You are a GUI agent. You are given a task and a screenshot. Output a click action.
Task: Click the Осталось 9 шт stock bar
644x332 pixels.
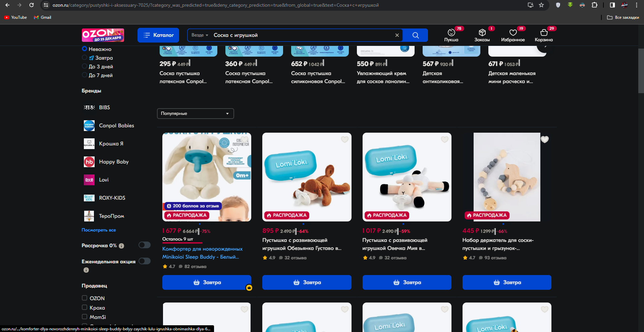tap(182, 242)
